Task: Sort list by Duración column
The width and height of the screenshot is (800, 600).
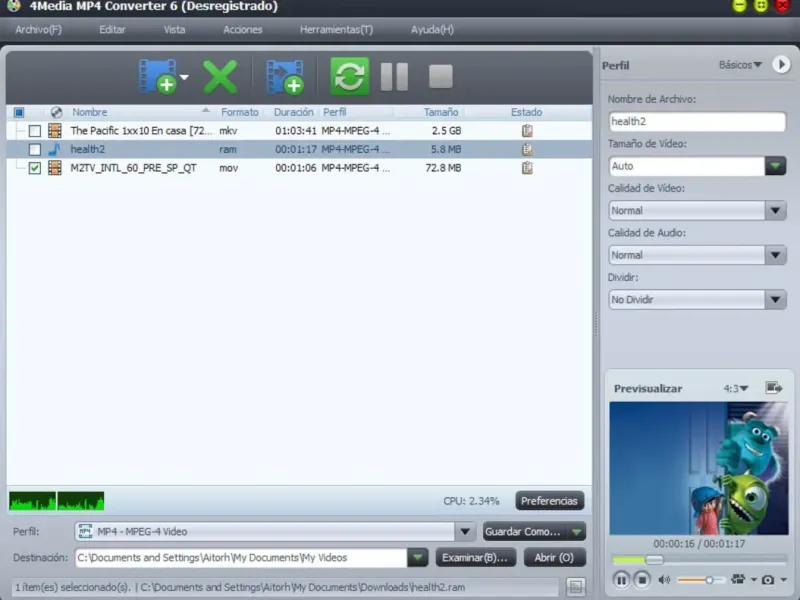Action: [293, 112]
